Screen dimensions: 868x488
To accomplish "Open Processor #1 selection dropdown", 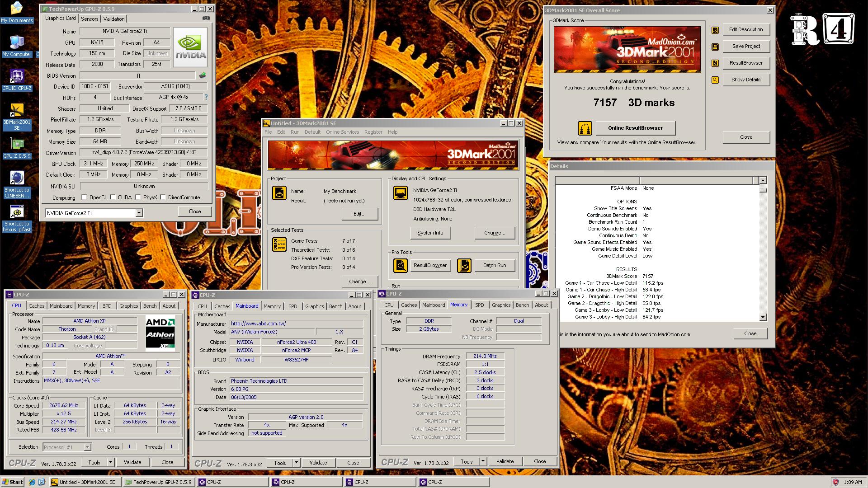I will [x=87, y=447].
